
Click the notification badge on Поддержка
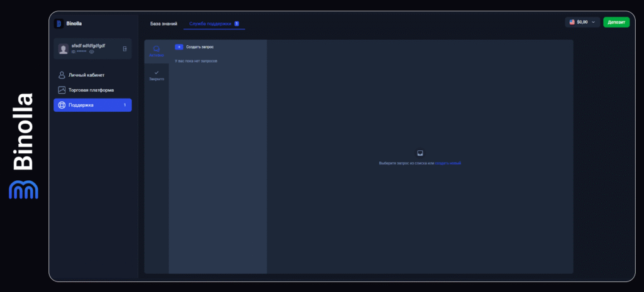(x=125, y=105)
